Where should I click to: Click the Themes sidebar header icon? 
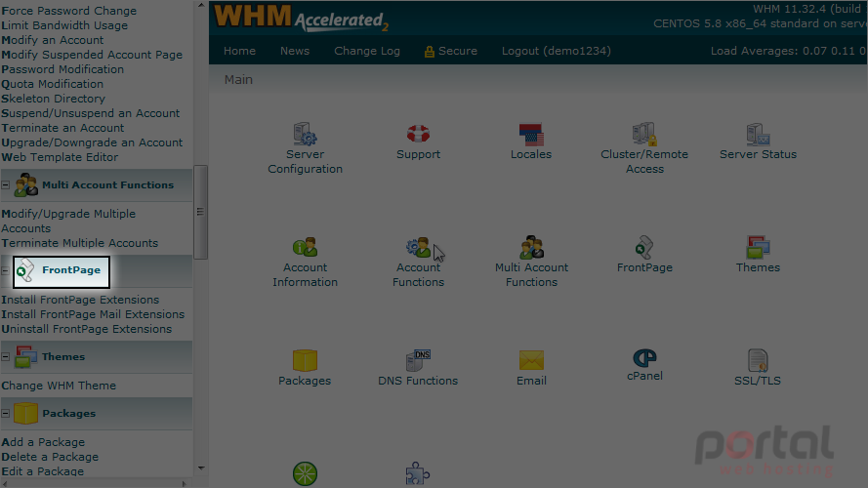(x=25, y=357)
